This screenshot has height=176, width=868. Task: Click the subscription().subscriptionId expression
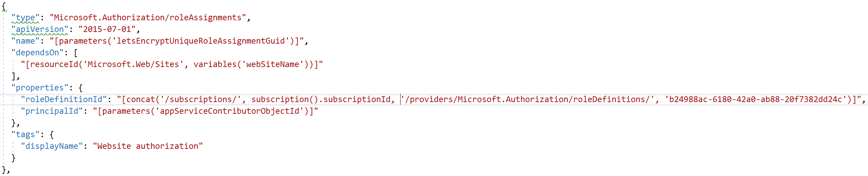point(321,99)
